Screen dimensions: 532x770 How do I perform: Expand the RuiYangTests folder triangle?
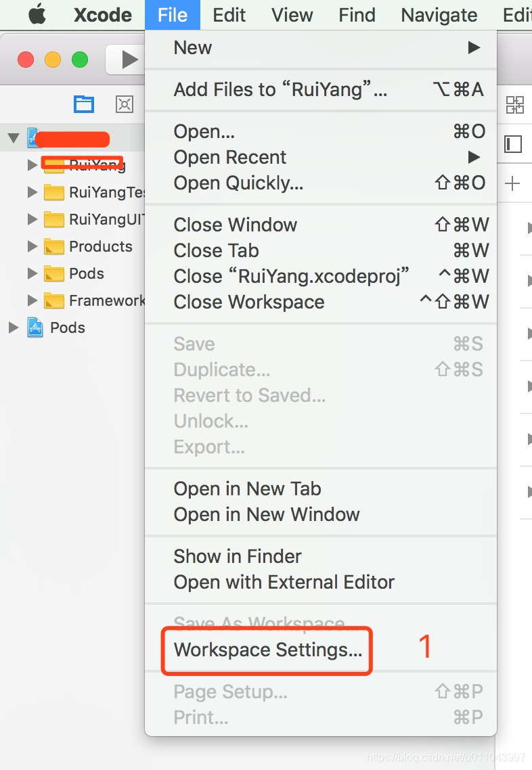pos(32,192)
